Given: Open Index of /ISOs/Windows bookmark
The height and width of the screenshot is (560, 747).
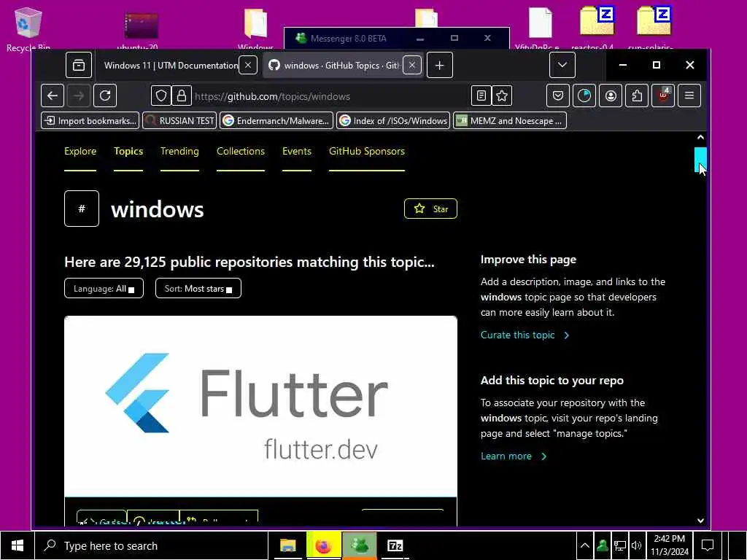Looking at the screenshot, I should pos(393,121).
